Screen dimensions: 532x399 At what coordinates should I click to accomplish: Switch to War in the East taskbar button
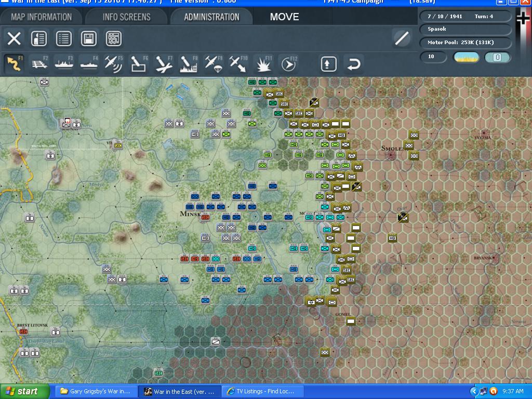coord(180,392)
